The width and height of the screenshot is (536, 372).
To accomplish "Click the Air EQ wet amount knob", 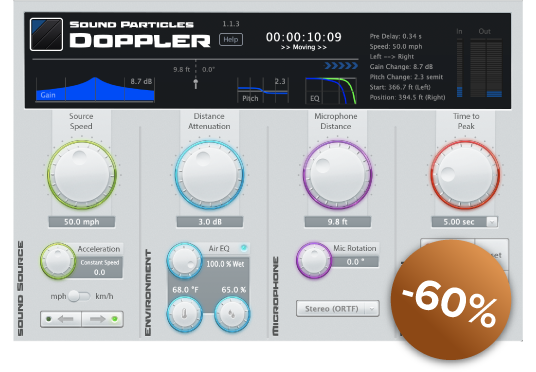I will pos(184,261).
